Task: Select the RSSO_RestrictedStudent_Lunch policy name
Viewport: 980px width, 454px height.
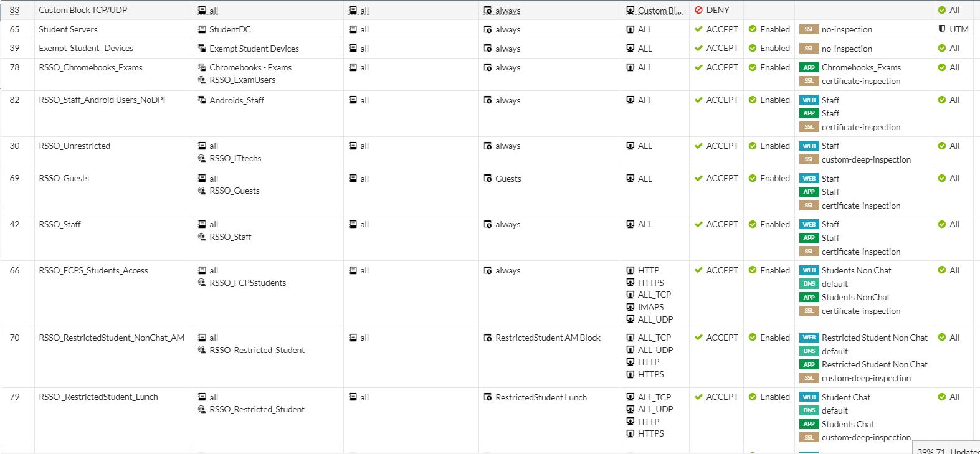Action: 98,397
